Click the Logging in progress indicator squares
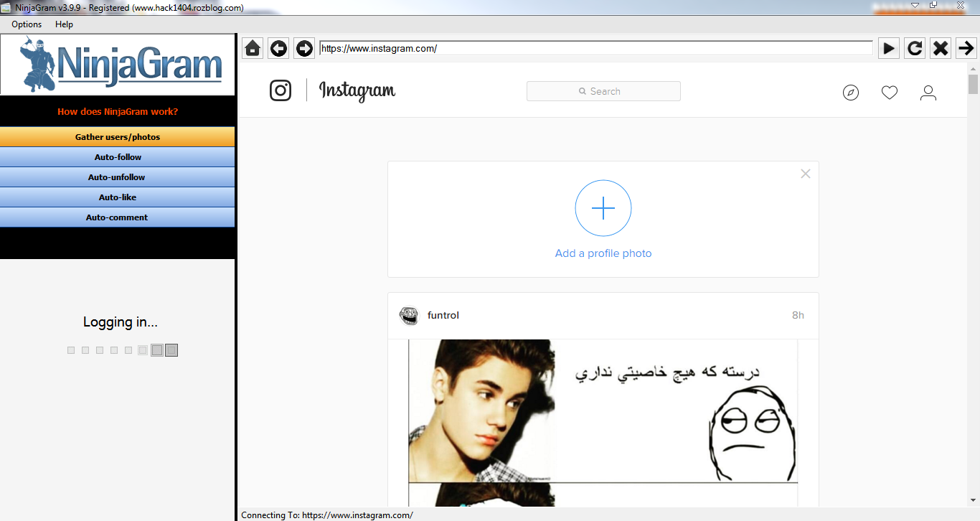 [122, 350]
